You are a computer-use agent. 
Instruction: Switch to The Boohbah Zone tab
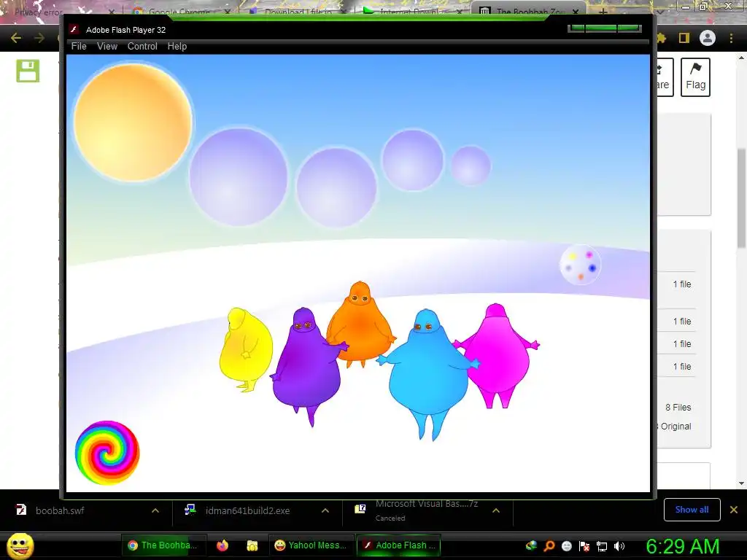click(530, 12)
